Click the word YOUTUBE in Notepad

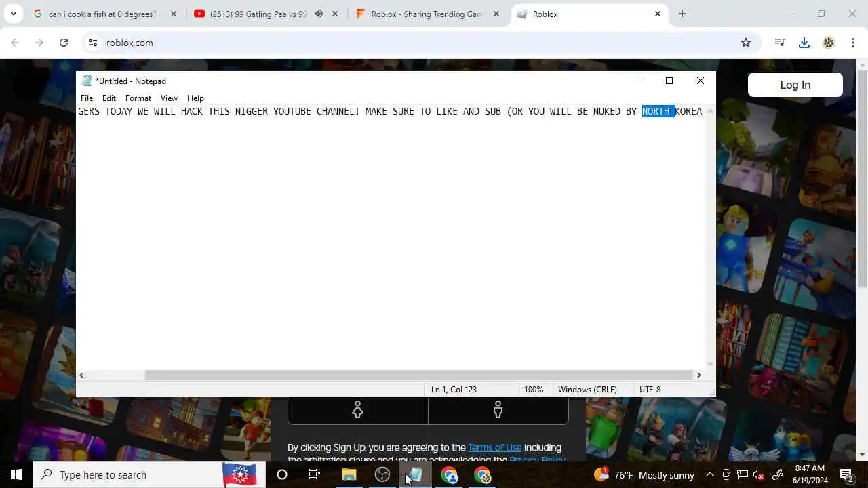tap(292, 111)
